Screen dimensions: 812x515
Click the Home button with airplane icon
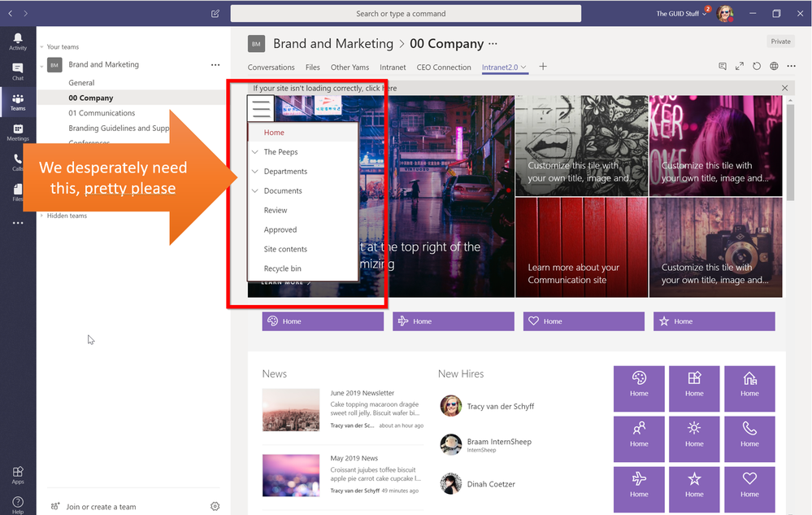coord(453,321)
